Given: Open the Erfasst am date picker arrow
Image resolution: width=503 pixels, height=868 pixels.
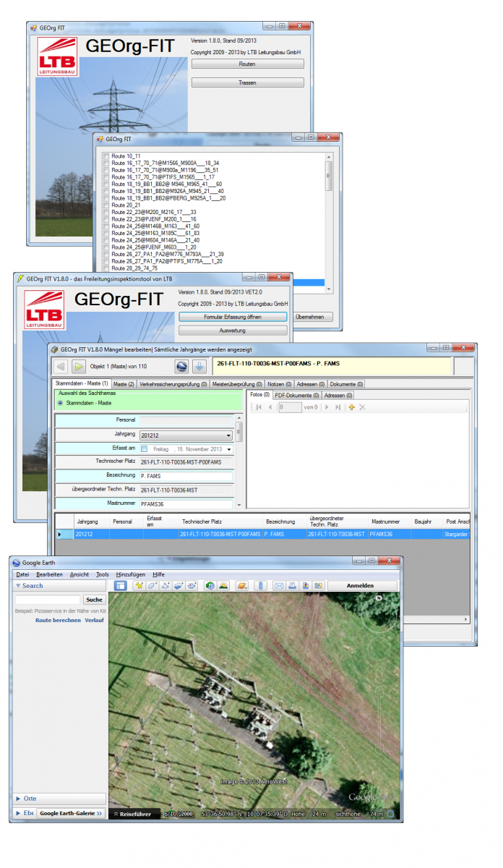Looking at the screenshot, I should tap(228, 449).
